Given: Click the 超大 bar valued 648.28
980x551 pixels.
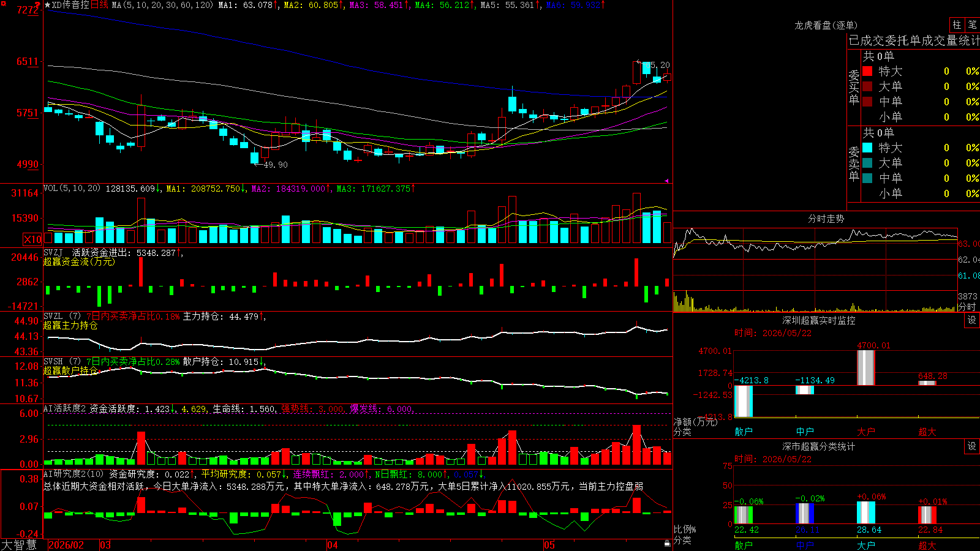Looking at the screenshot, I should coord(927,383).
